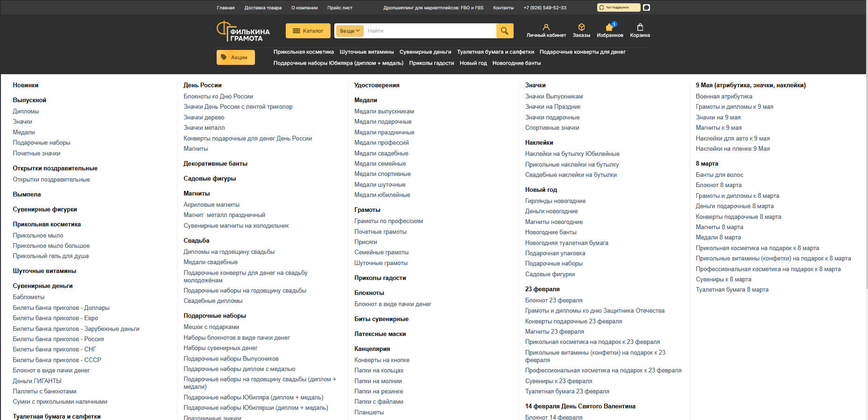Open Деньги ГИГАНТЫ link

[37, 381]
